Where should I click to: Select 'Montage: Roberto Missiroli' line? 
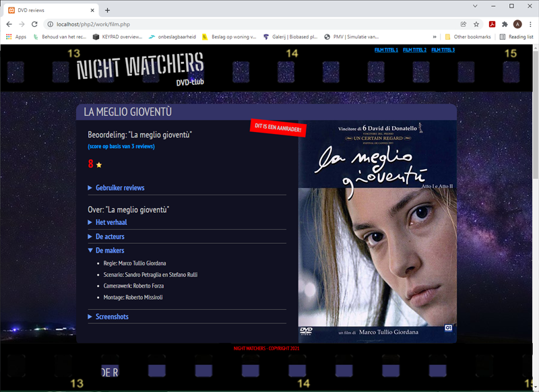pyautogui.click(x=133, y=297)
